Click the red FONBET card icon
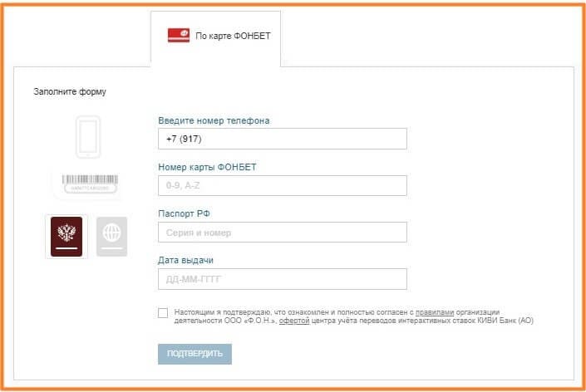 [x=179, y=36]
